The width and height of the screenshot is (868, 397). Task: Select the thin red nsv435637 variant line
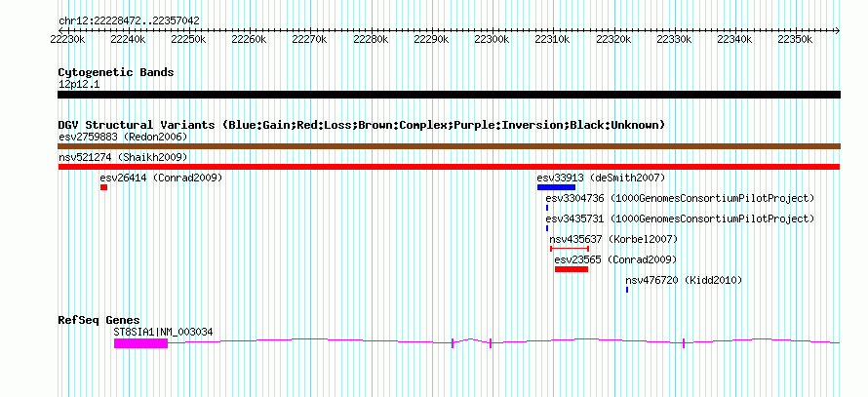coord(569,249)
